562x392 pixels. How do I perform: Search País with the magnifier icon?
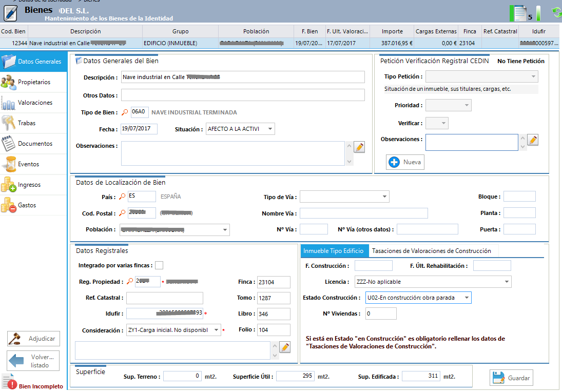(122, 197)
